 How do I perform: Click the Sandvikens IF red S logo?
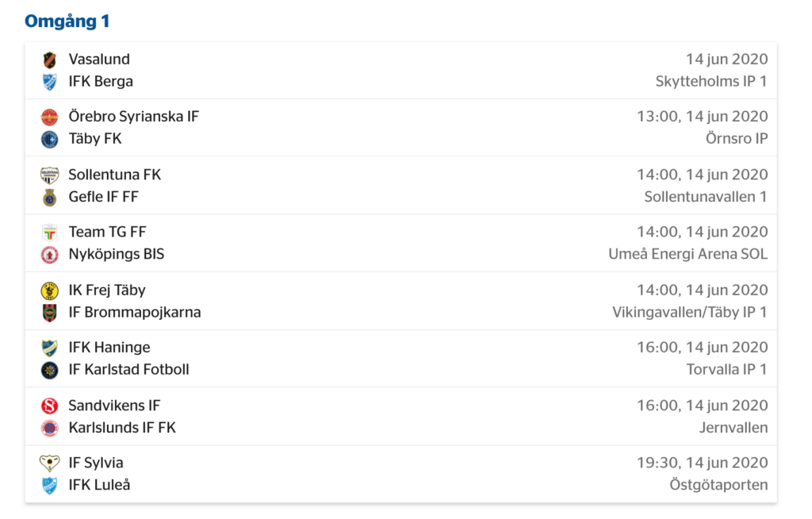pyautogui.click(x=49, y=406)
